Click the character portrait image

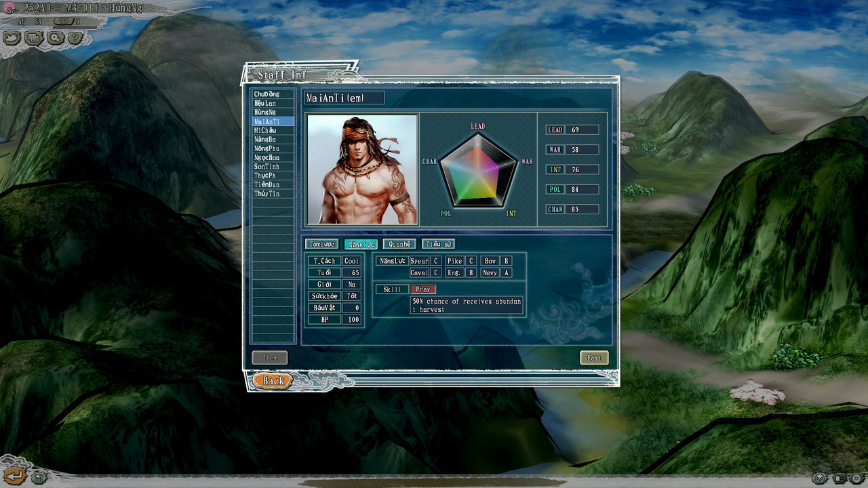coord(362,169)
